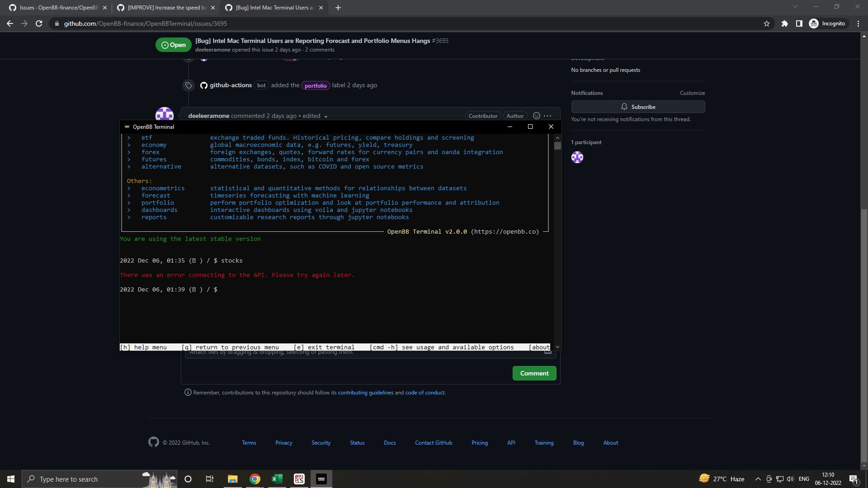The height and width of the screenshot is (488, 868).
Task: Reload the page with the refresh icon
Action: (39, 23)
